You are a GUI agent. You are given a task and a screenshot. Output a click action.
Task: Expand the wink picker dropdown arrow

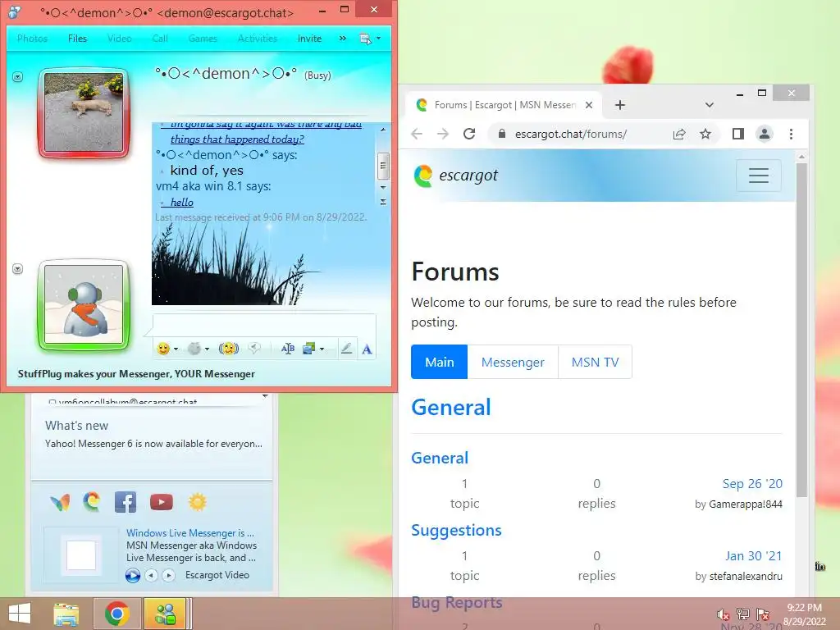click(x=207, y=349)
